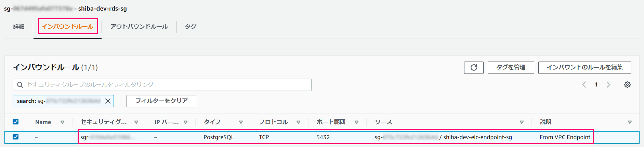The height and width of the screenshot is (147, 644).
Task: Sort by 説明 column dropdown arrow
Action: pos(630,122)
